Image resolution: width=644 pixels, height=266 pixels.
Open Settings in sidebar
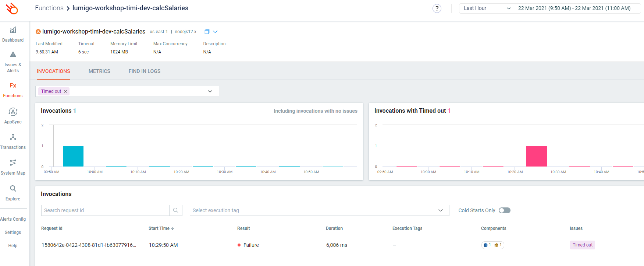point(13,232)
